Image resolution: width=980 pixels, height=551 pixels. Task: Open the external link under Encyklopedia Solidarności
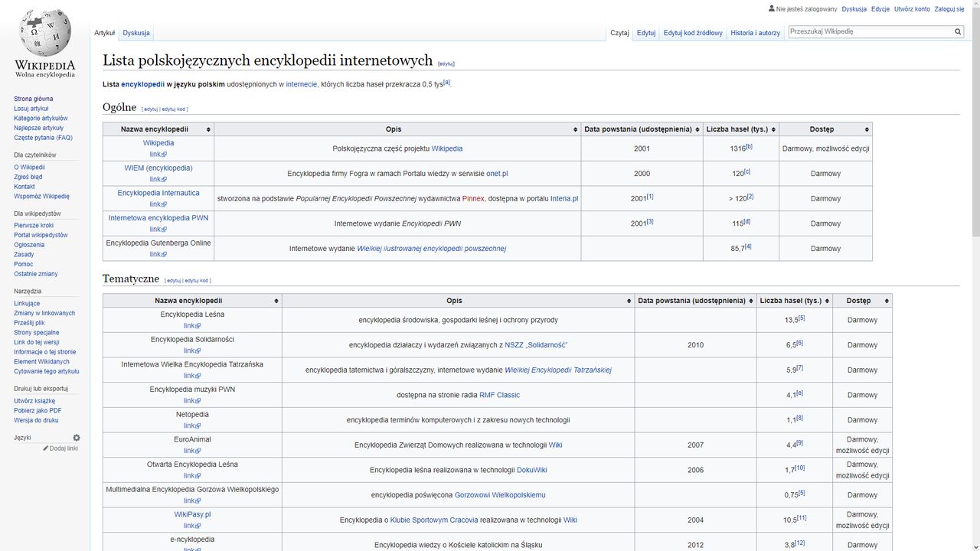(x=192, y=350)
